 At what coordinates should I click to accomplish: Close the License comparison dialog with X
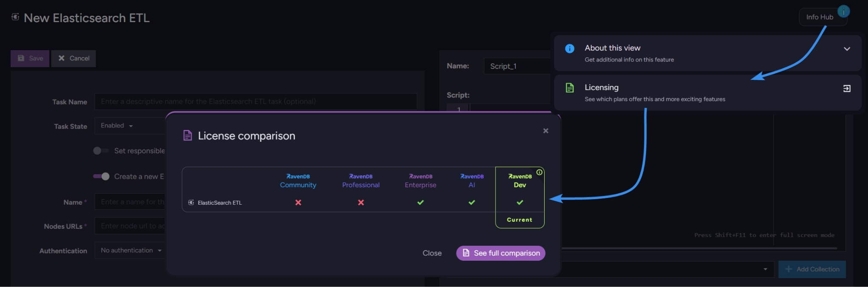click(x=546, y=131)
